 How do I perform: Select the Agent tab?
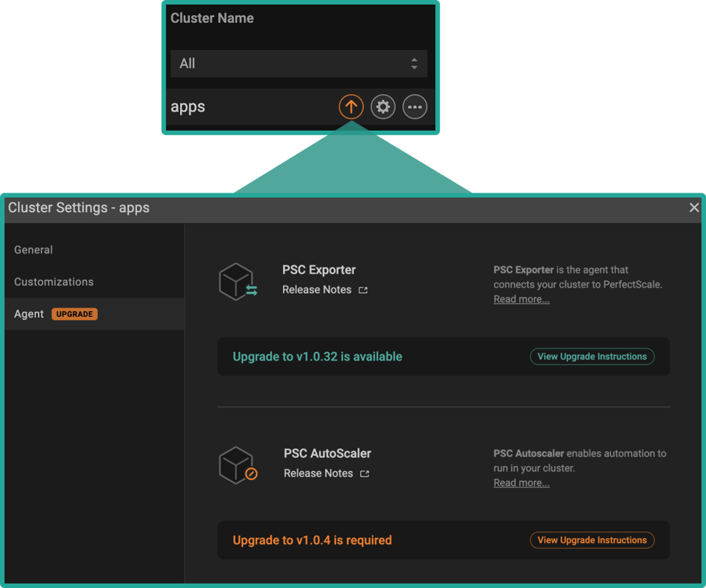click(x=94, y=314)
